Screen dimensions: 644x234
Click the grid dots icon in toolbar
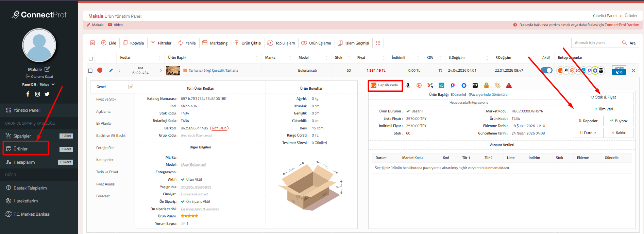point(378,43)
